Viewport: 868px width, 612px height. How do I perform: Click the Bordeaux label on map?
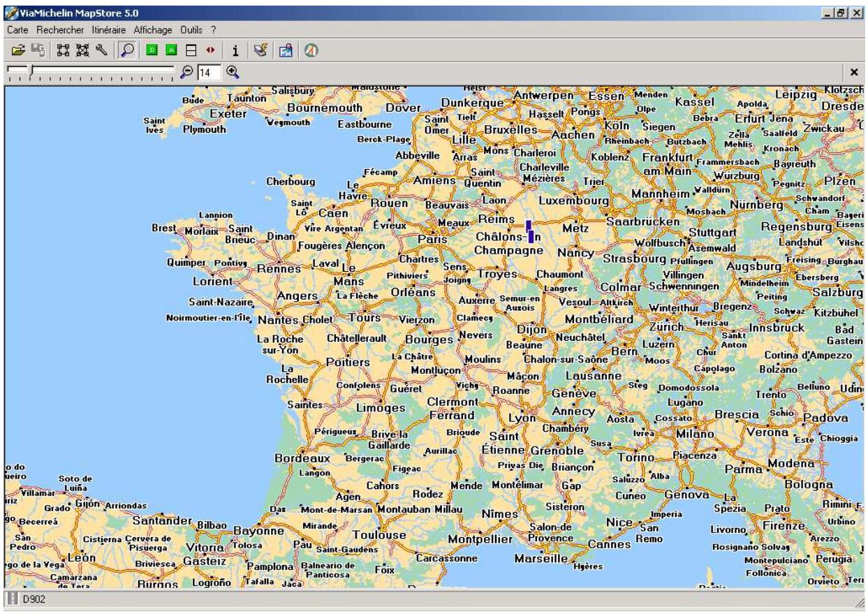click(302, 458)
